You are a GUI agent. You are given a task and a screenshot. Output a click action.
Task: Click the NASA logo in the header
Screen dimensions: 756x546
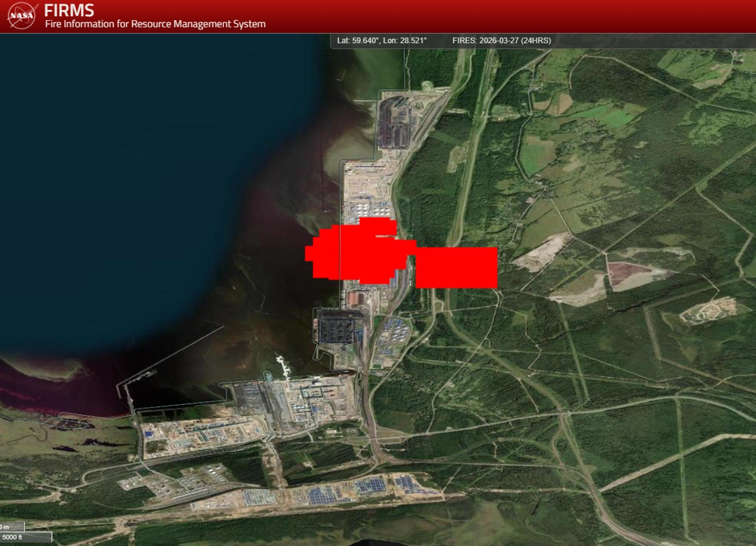click(22, 16)
